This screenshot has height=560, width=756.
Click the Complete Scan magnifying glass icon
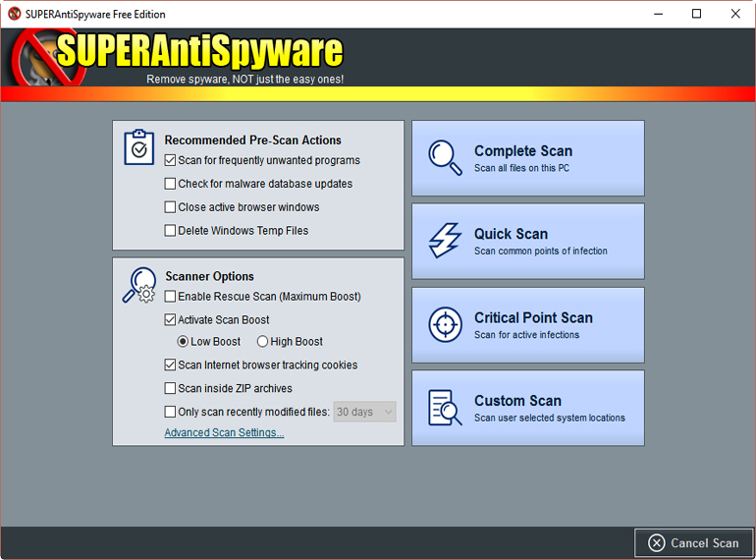pyautogui.click(x=445, y=158)
